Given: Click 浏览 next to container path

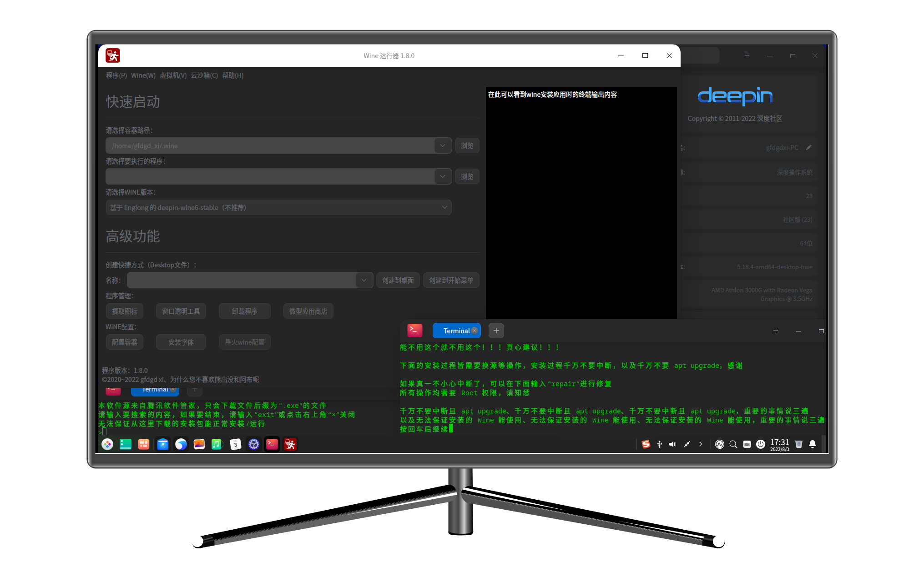Looking at the screenshot, I should click(x=467, y=146).
